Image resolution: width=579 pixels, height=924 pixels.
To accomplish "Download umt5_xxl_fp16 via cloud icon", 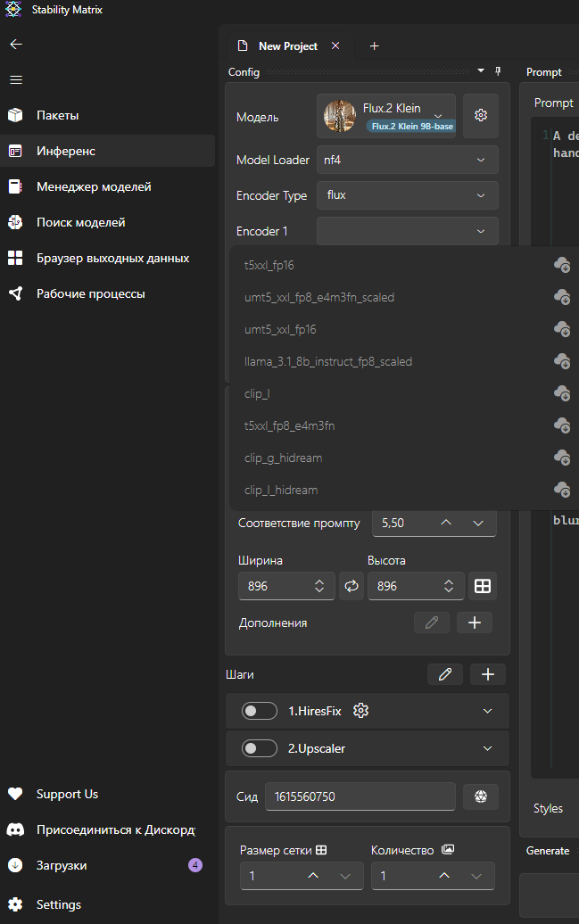I will [x=562, y=329].
